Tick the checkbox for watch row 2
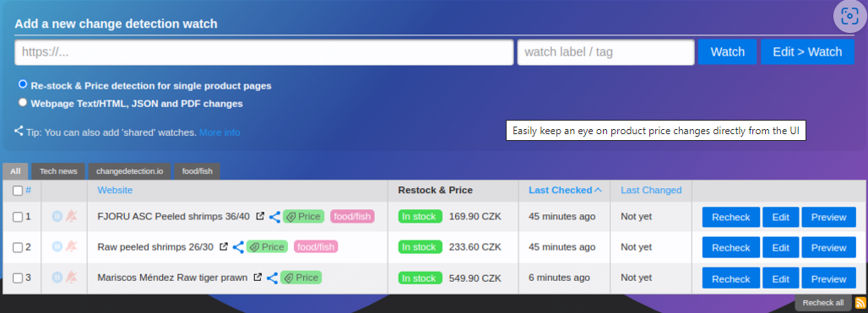868x313 pixels. coord(18,247)
